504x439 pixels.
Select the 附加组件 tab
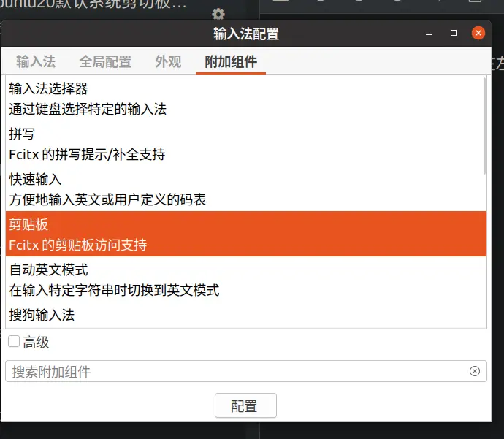pyautogui.click(x=231, y=61)
